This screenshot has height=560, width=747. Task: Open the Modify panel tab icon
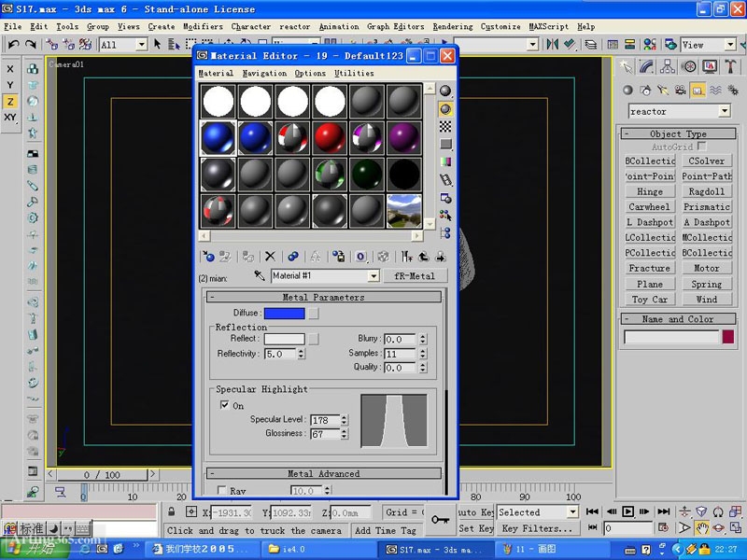(646, 66)
